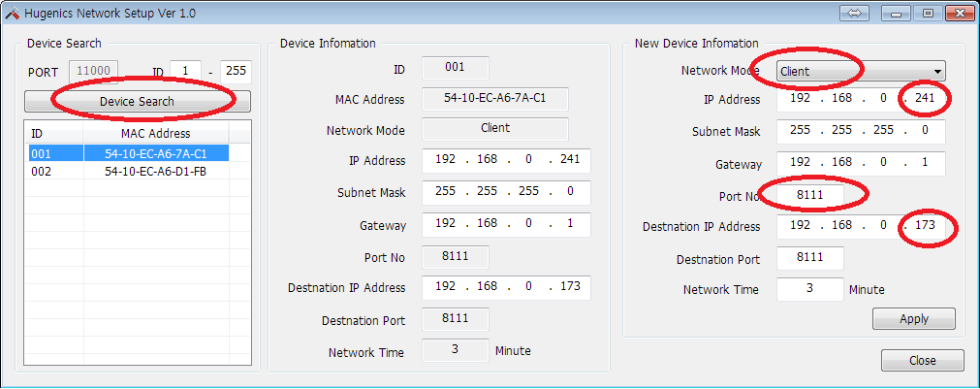
Task: Click the starting ID range field
Action: pyautogui.click(x=185, y=71)
